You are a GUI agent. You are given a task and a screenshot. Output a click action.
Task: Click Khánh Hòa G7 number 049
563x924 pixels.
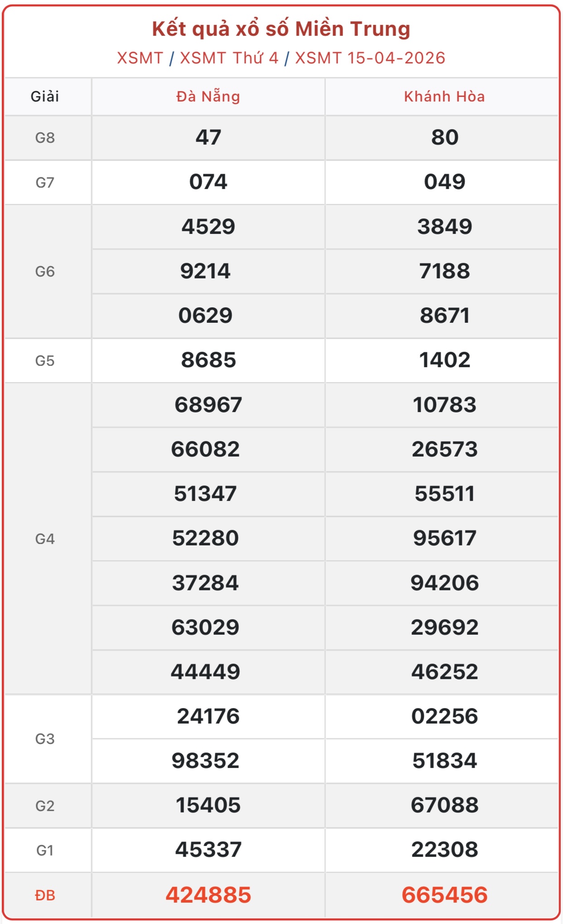(444, 182)
